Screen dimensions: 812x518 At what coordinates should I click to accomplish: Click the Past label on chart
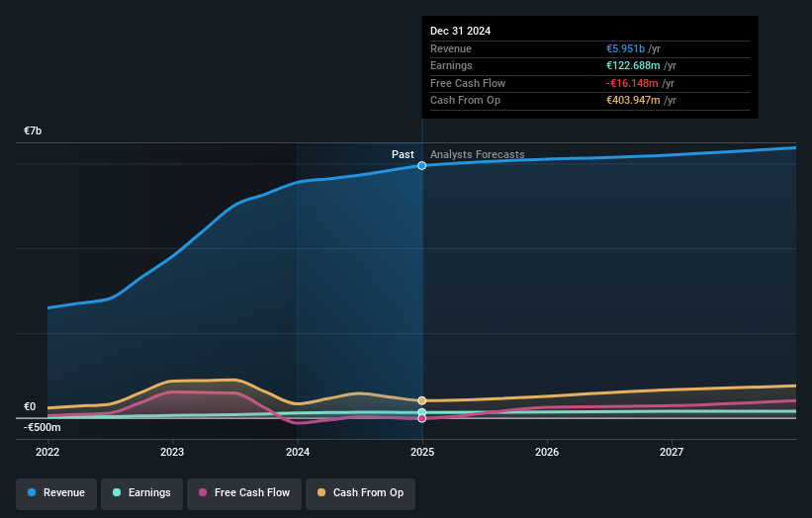403,154
